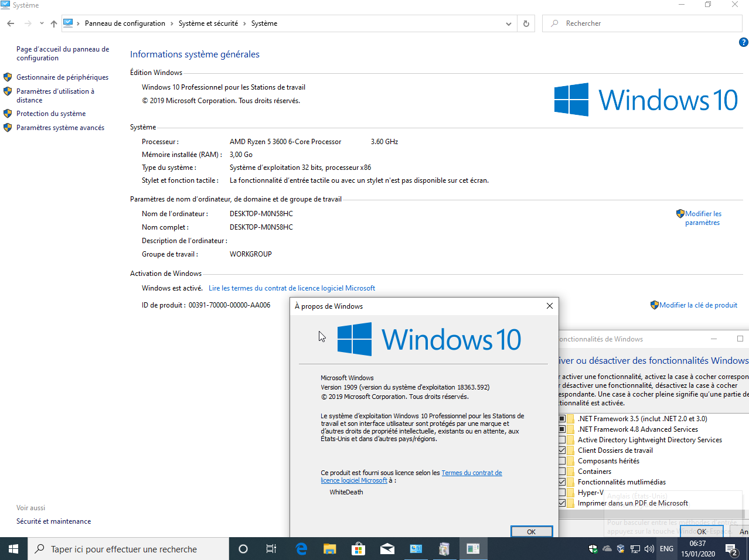This screenshot has height=560, width=749.
Task: Expand chevron after Panneau de configuration
Action: pos(172,23)
